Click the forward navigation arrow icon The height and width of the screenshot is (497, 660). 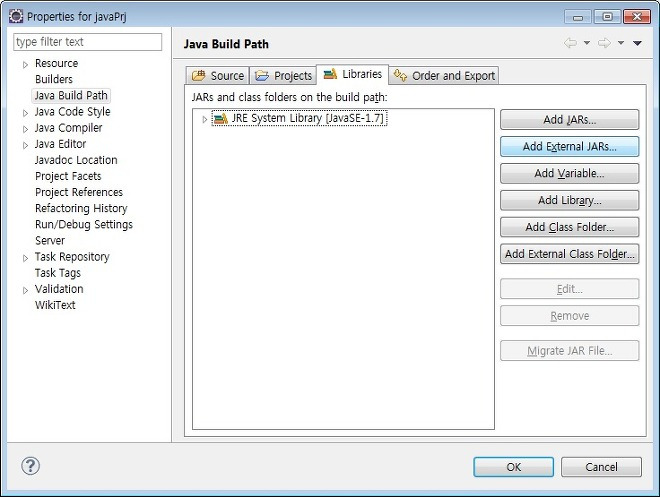(604, 43)
